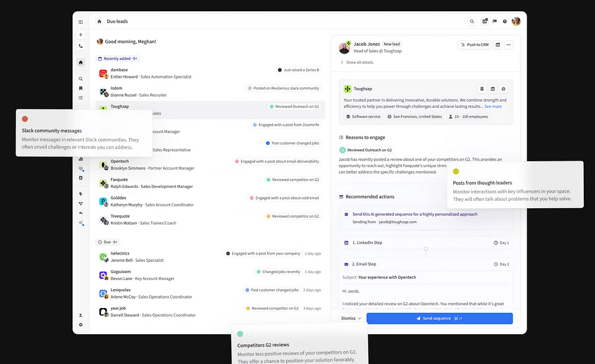Open the Gogozoom Devon Lane lead
The image size is (595, 364).
(210, 275)
